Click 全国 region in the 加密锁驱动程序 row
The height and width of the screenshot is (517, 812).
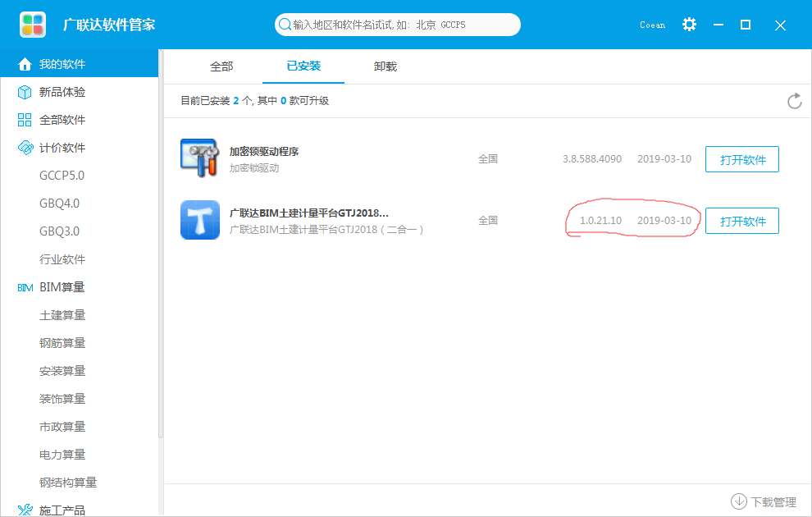coord(488,159)
